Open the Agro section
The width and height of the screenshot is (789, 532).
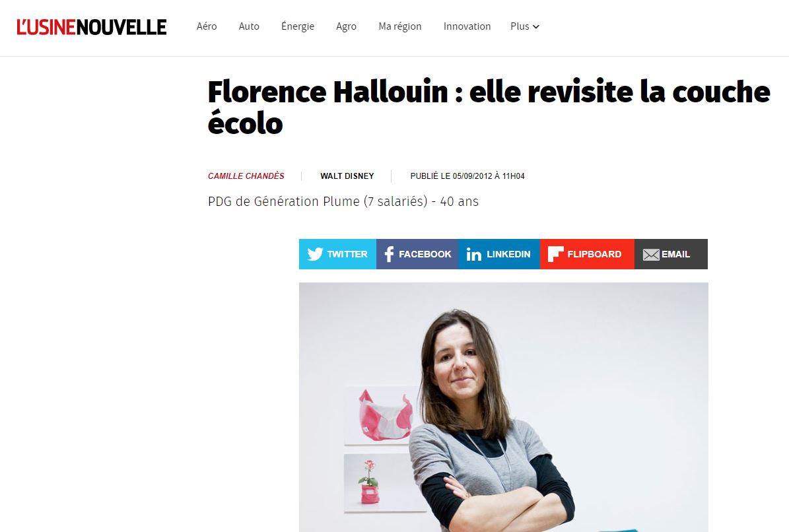tap(346, 26)
